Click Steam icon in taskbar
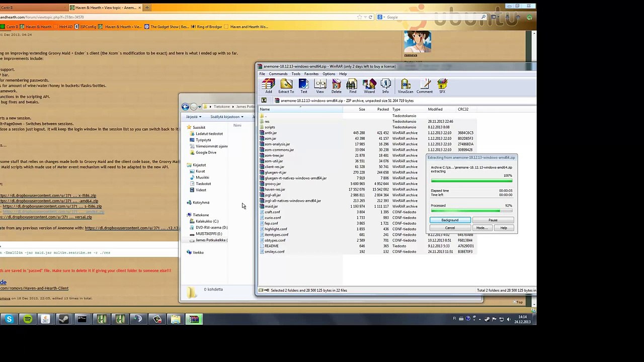The height and width of the screenshot is (362, 644). click(64, 319)
